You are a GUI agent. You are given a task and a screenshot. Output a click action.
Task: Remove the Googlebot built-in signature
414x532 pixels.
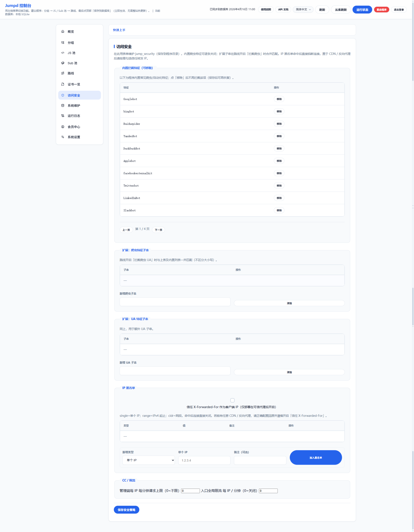coord(279,99)
